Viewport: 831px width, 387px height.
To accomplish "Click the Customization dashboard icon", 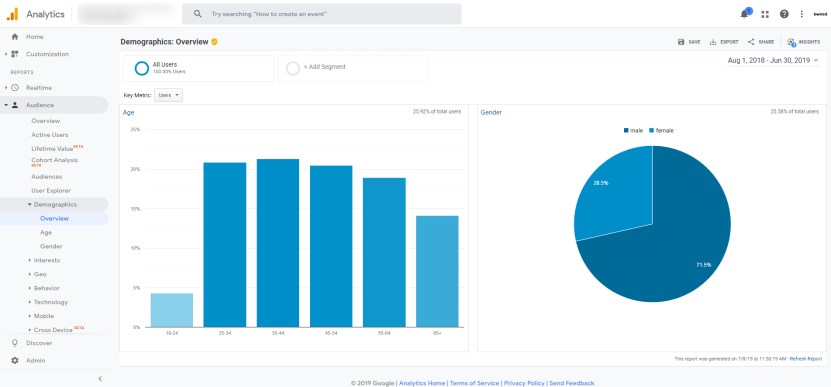I will [15, 54].
